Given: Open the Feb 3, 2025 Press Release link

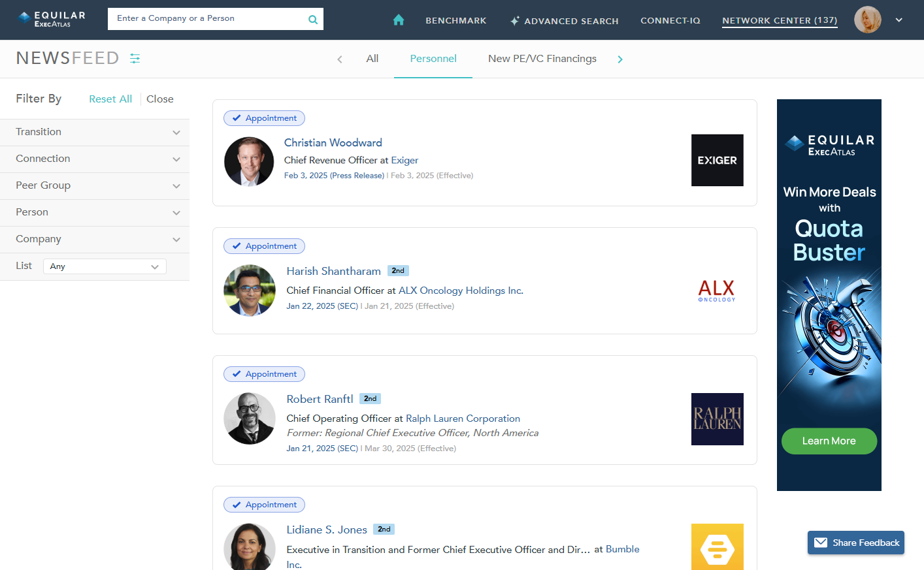Looking at the screenshot, I should point(334,176).
